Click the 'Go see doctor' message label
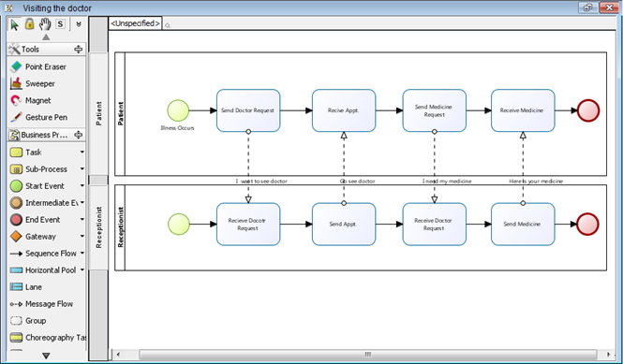The height and width of the screenshot is (364, 623). coord(358,181)
